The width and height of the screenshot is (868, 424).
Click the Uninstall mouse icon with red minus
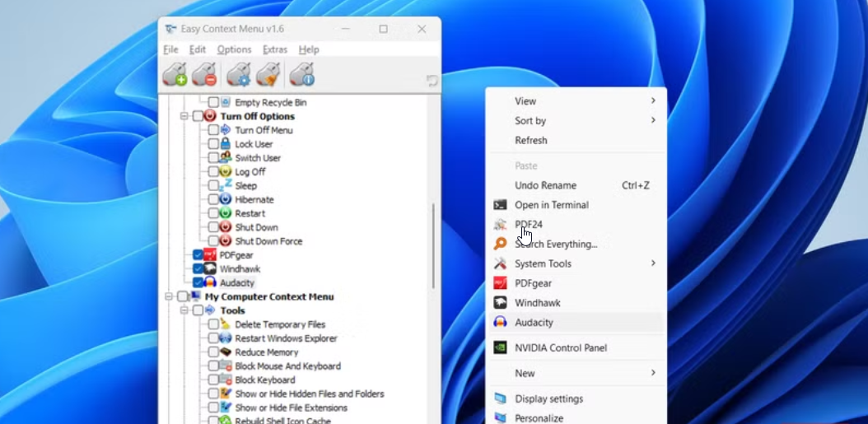point(204,75)
